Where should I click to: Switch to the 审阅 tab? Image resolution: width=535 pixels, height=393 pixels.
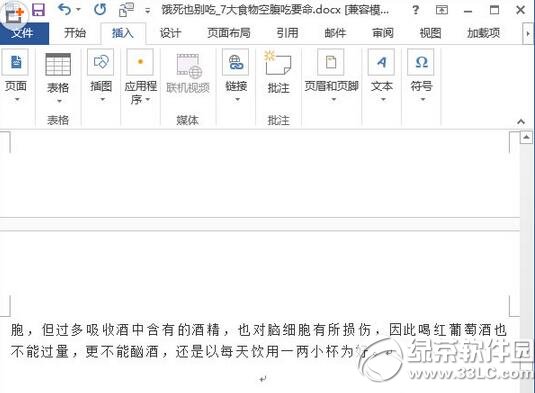(383, 33)
